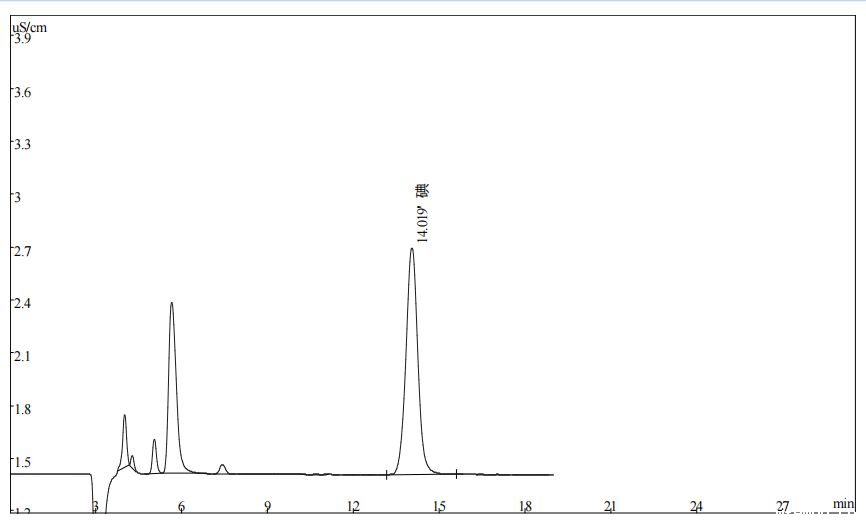Click the 1.5 y-axis tick label
This screenshot has width=866, height=529.
22,462
